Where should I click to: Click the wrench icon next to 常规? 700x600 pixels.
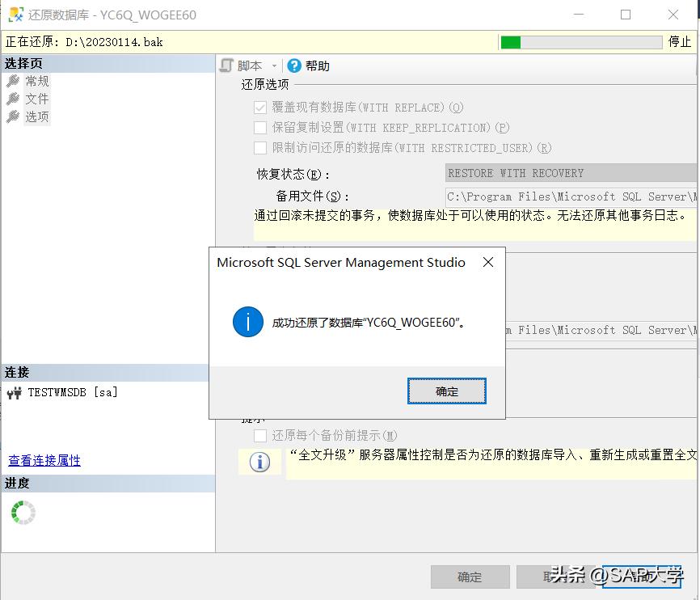(x=13, y=81)
